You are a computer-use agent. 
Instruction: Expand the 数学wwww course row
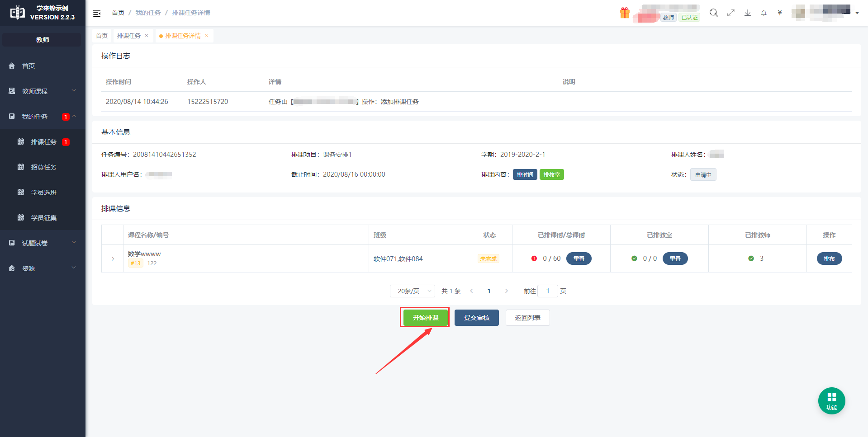tap(113, 259)
